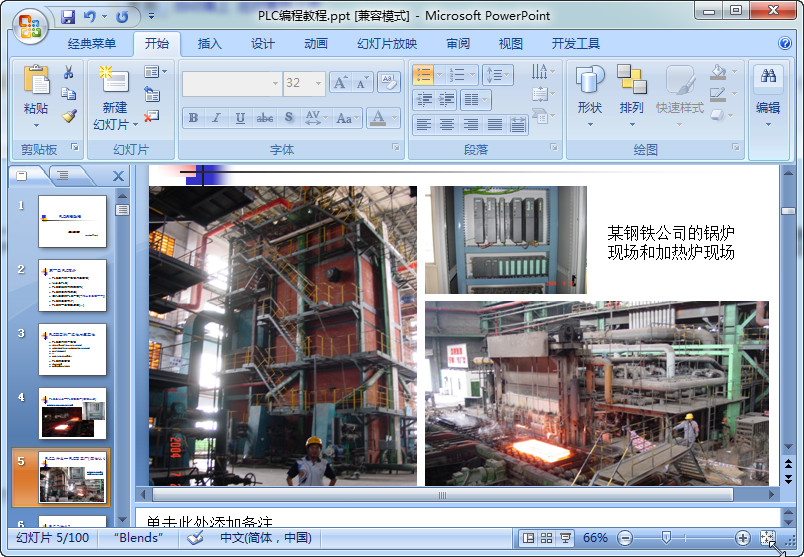Close the slide thumbnail pane

tap(118, 176)
